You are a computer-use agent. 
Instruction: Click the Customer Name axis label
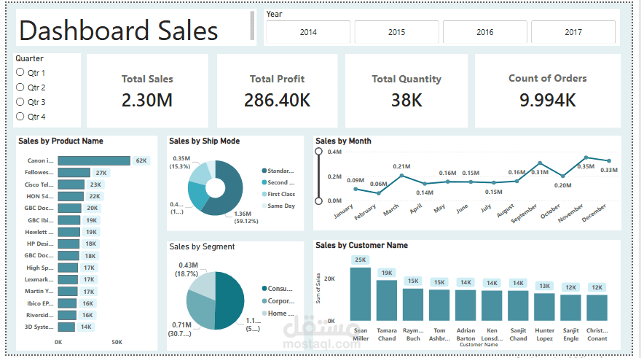(479, 344)
